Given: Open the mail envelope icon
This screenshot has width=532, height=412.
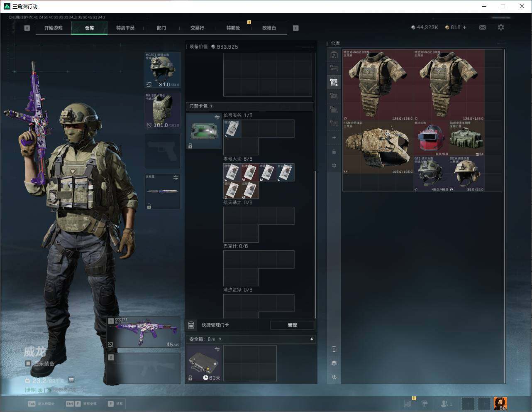Looking at the screenshot, I should point(482,27).
